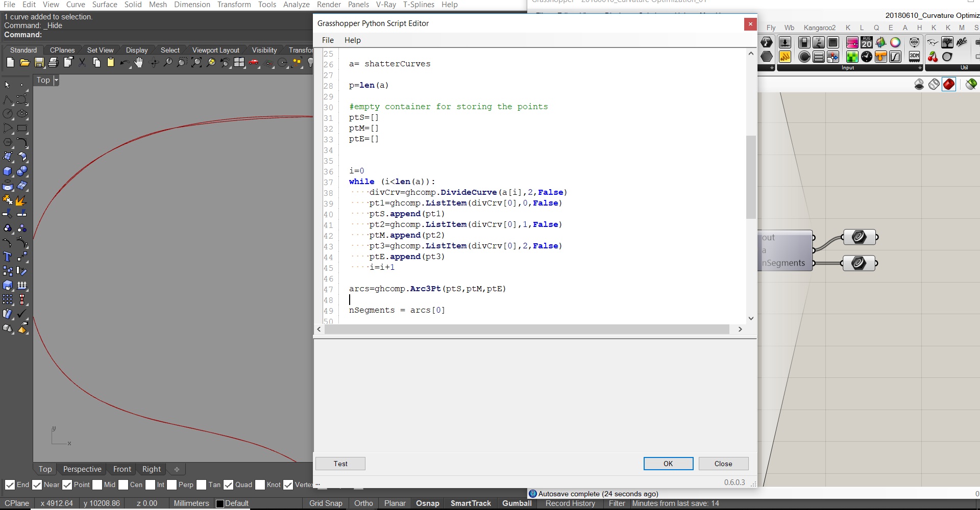Toggle Gumball in the status bar
The width and height of the screenshot is (980, 510).
[517, 503]
